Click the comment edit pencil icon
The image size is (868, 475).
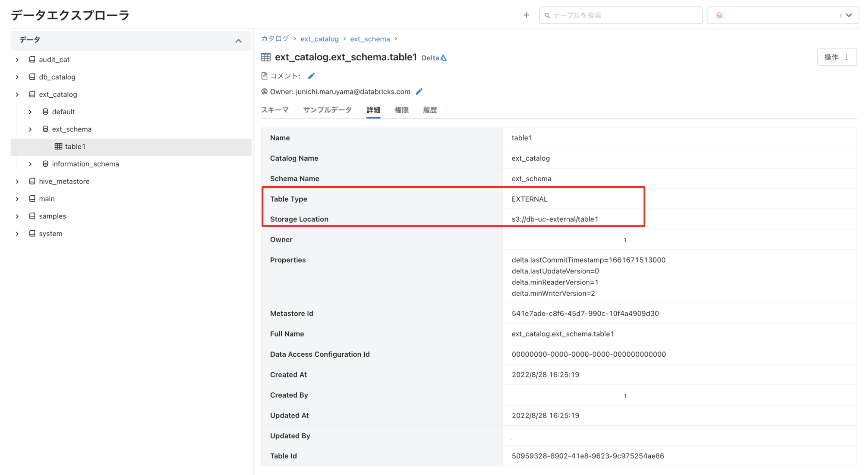[311, 76]
